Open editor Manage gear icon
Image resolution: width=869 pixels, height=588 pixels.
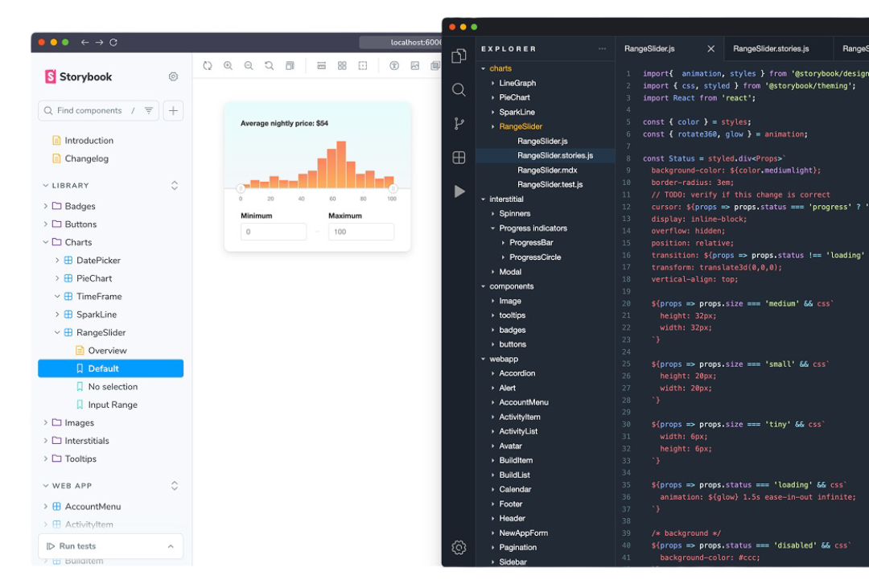[459, 548]
